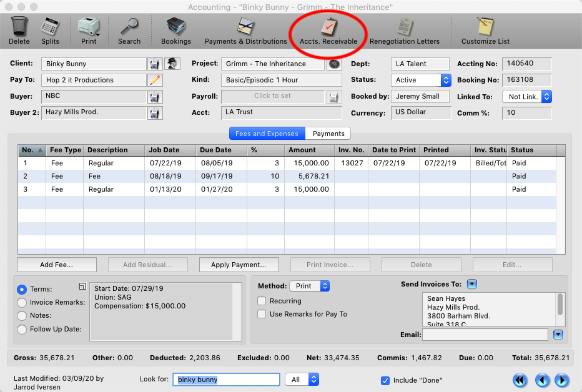582x392 pixels.
Task: Open the Send Invoices To dropdown arrow
Action: click(x=471, y=284)
